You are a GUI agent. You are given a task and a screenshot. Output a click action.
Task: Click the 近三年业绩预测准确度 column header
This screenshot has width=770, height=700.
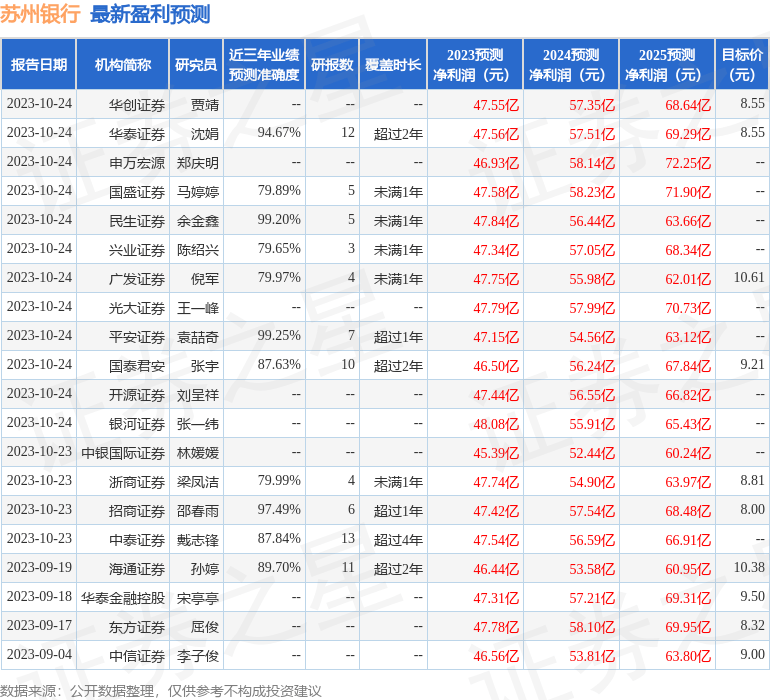[x=264, y=65]
